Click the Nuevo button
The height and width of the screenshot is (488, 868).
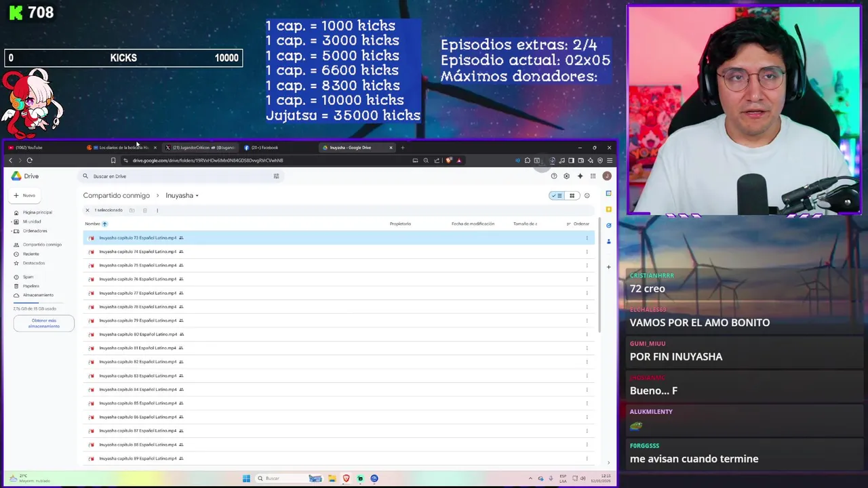click(24, 195)
